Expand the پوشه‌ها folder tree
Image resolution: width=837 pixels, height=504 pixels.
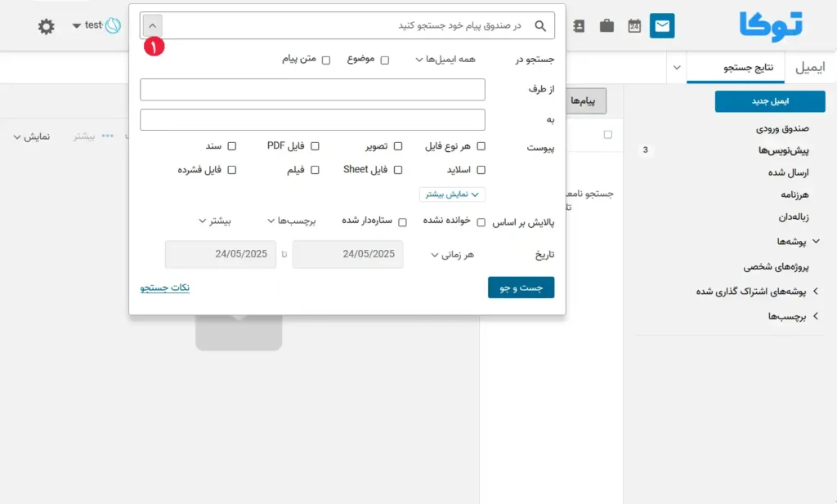point(817,242)
